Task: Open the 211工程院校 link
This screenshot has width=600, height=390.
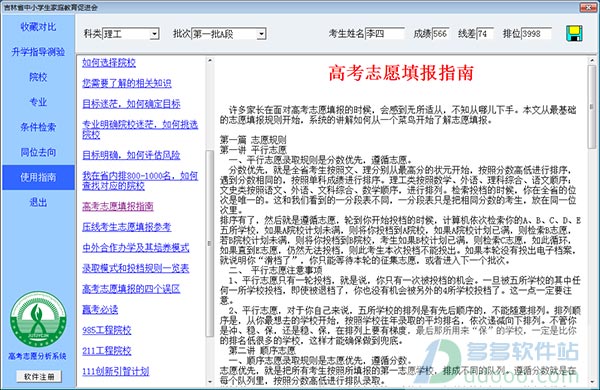Action: (107, 351)
